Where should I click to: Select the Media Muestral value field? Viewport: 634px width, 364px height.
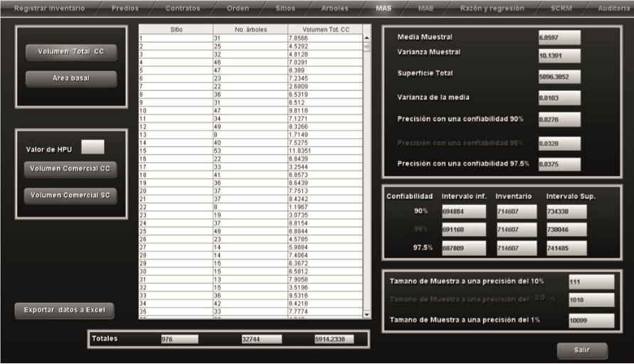(x=559, y=37)
